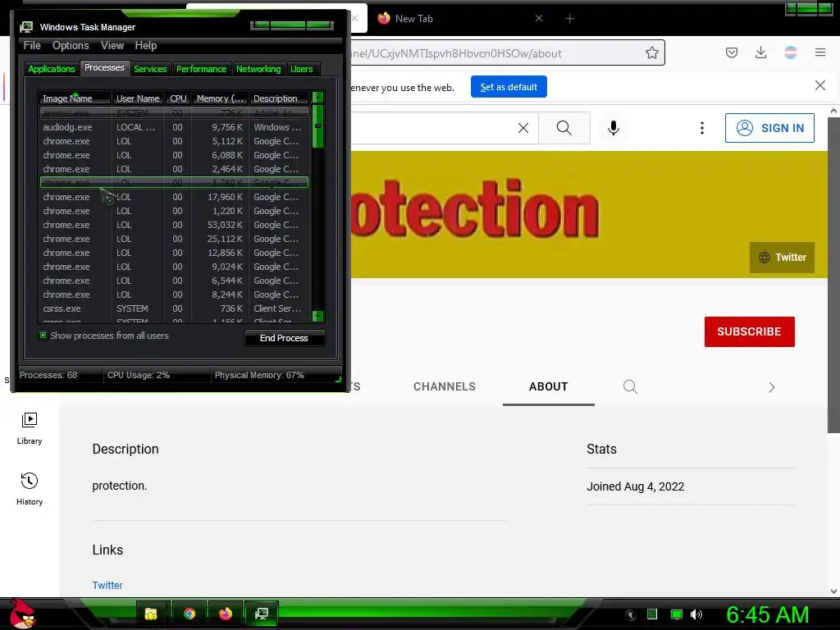The height and width of the screenshot is (630, 840).
Task: Click the network monitor tray icon
Action: click(677, 614)
